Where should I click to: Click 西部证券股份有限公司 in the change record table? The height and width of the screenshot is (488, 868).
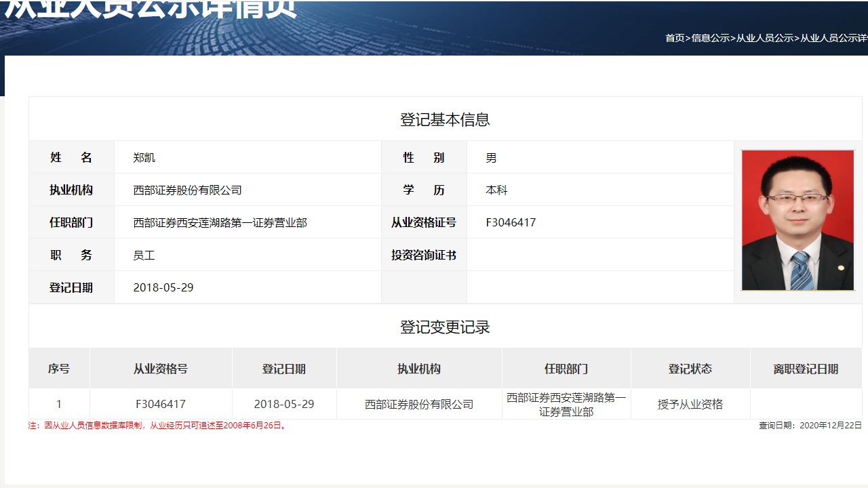pos(419,405)
